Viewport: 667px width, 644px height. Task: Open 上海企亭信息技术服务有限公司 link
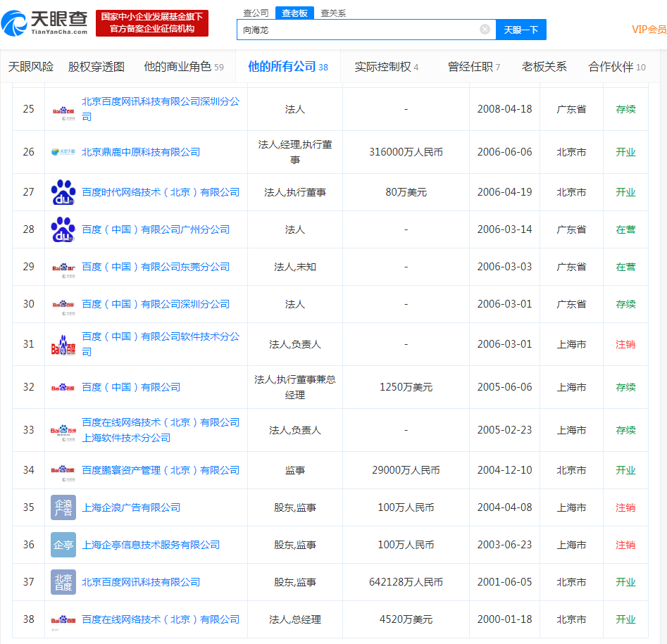151,545
